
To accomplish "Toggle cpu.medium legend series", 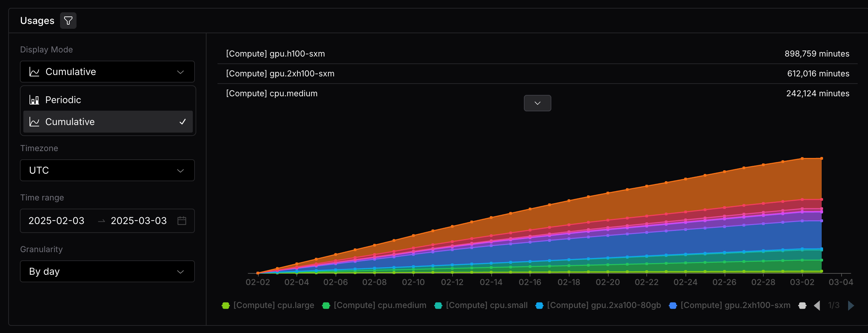I will pos(374,305).
